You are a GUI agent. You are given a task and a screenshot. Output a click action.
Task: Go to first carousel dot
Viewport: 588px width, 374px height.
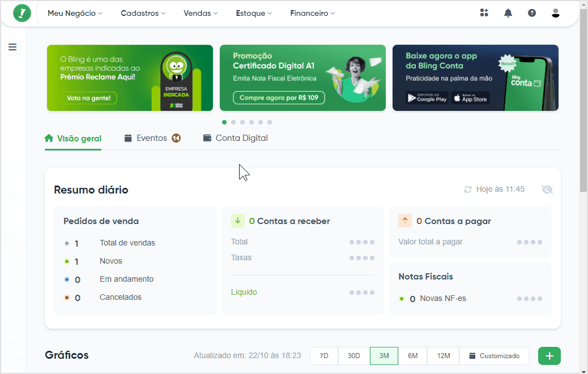point(224,122)
